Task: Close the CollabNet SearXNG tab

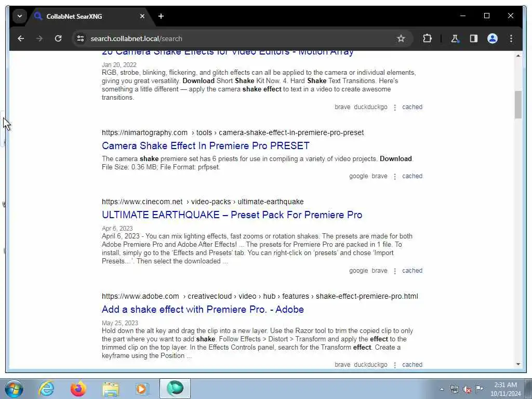Action: pos(142,16)
